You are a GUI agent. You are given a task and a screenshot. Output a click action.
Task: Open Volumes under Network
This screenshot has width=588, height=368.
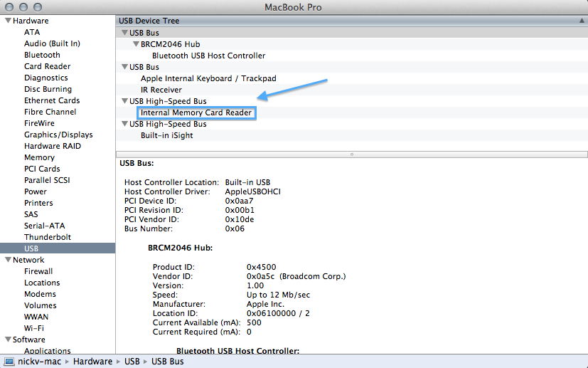pos(40,305)
